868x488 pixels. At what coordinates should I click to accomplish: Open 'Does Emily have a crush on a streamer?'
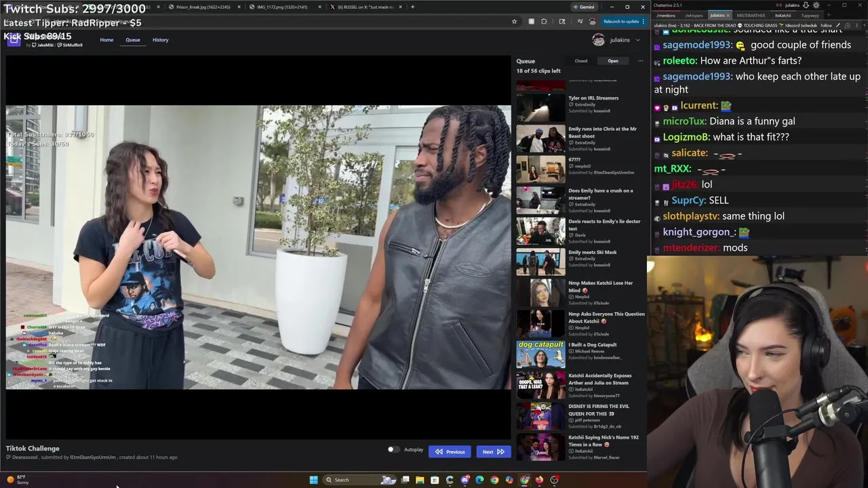(x=540, y=201)
